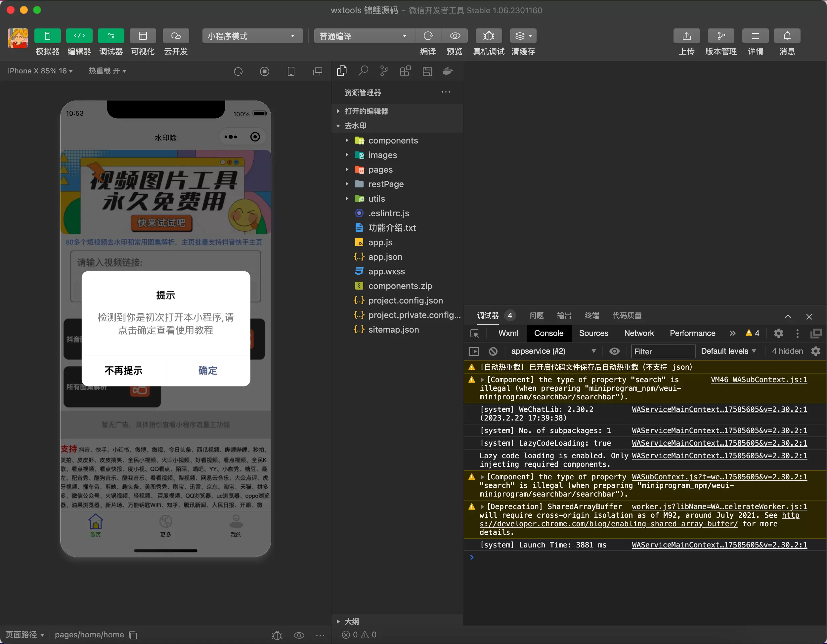
Task: Click the upload (上传) icon
Action: click(686, 36)
